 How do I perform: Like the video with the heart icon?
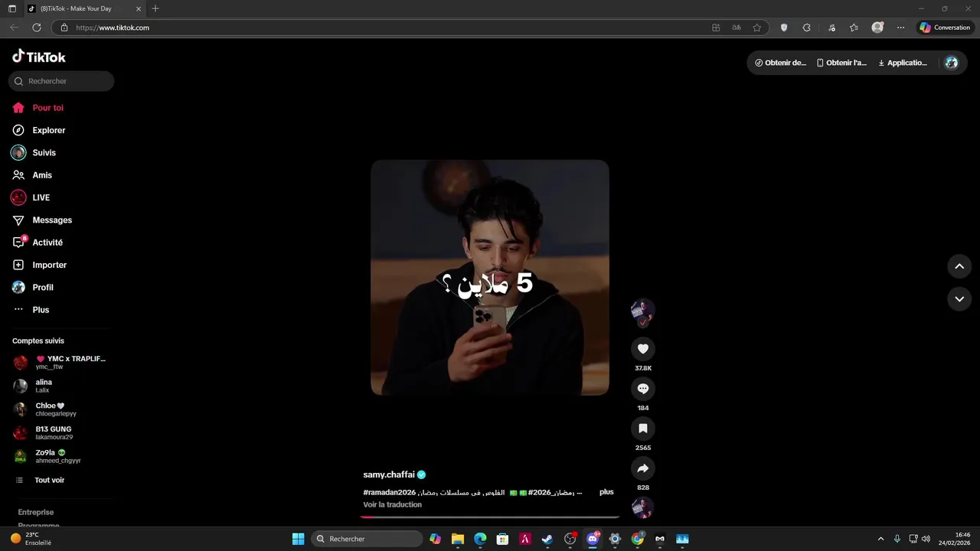[643, 349]
